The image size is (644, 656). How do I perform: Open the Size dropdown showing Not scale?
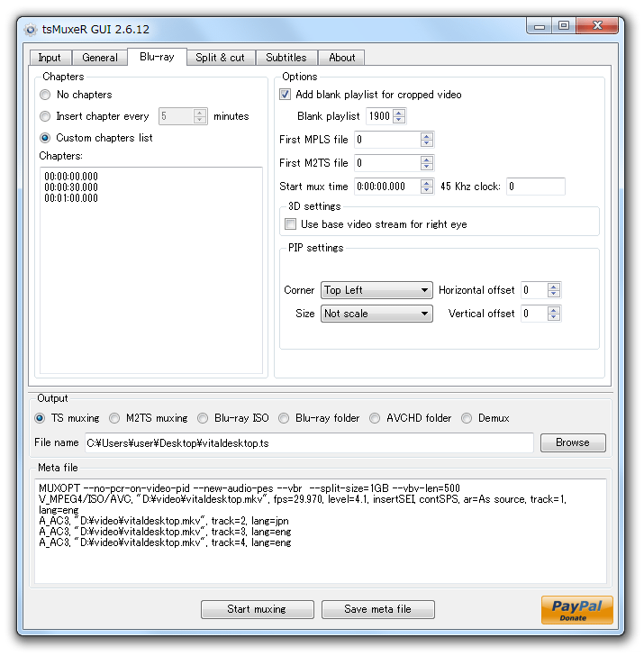[376, 314]
